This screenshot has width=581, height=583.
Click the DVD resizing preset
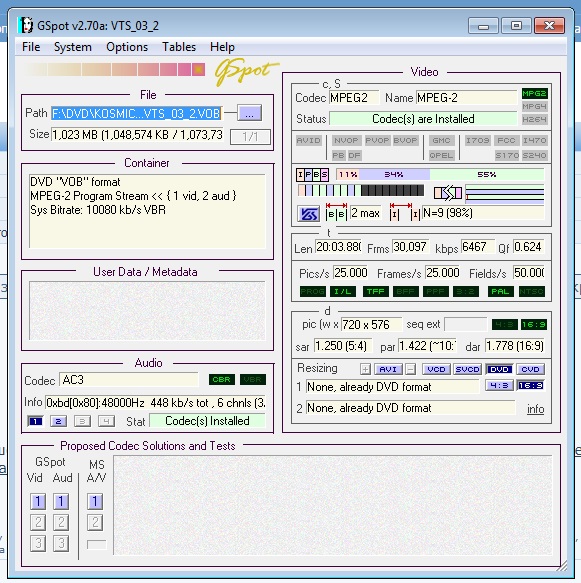click(499, 369)
